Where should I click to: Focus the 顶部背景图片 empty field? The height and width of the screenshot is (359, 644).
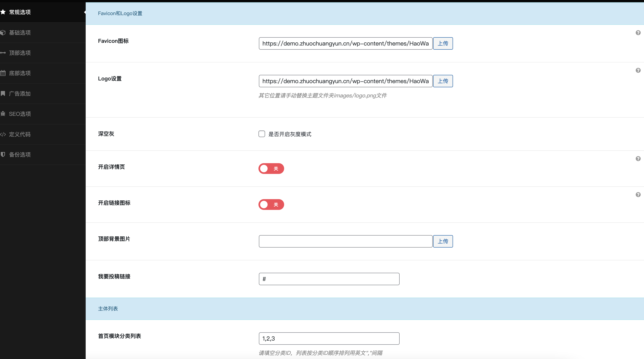point(346,241)
